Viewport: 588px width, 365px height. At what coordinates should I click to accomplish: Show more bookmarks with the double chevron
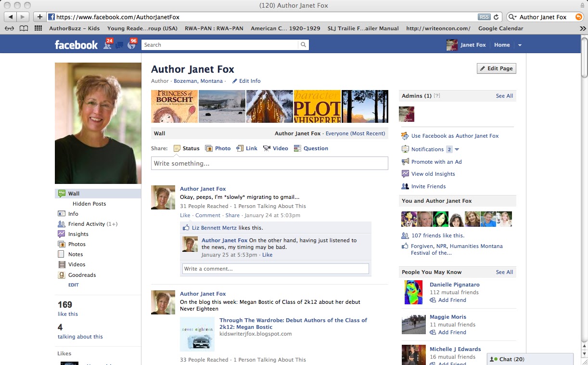pos(583,28)
